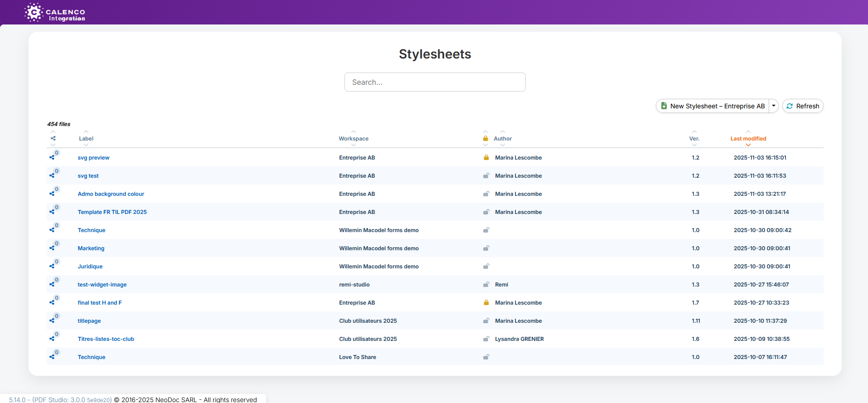The height and width of the screenshot is (403, 868).
Task: Open the Admo background colour stylesheet
Action: coord(111,194)
